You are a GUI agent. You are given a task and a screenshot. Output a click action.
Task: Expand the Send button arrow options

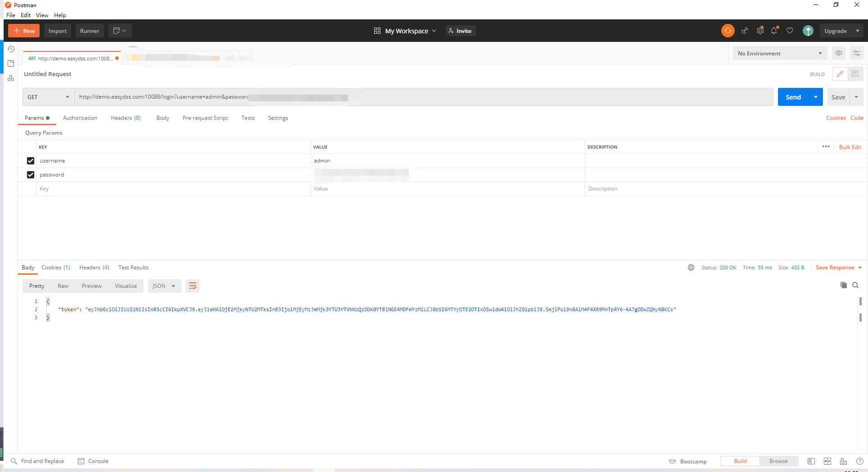pyautogui.click(x=816, y=97)
